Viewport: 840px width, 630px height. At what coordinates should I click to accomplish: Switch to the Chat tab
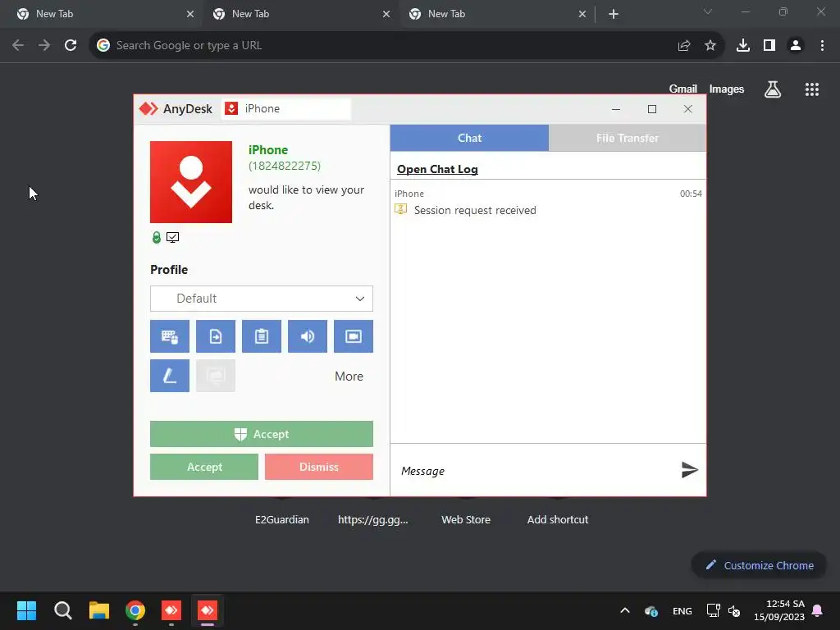469,138
